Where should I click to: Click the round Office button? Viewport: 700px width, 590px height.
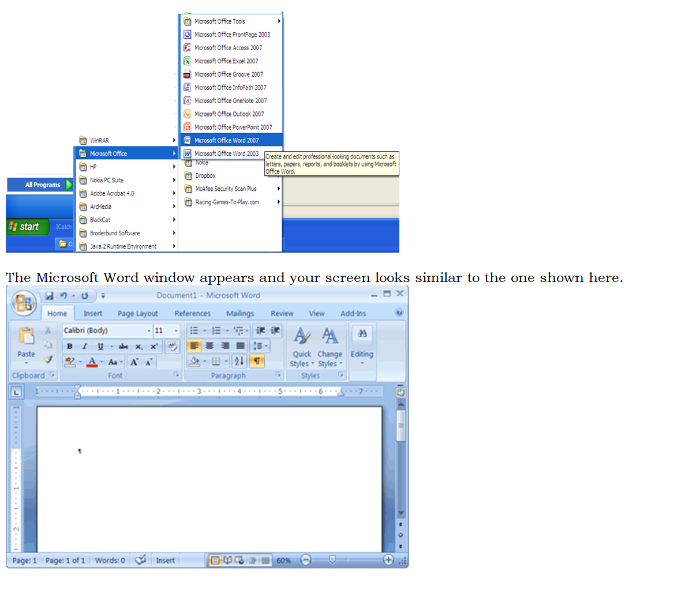pos(24,303)
